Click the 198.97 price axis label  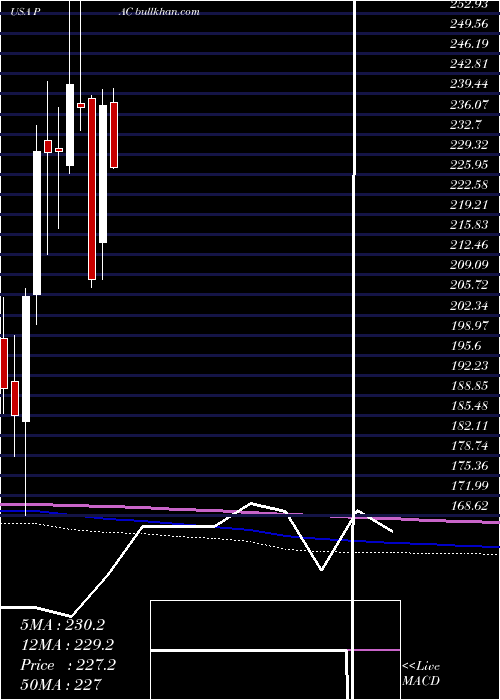(469, 325)
